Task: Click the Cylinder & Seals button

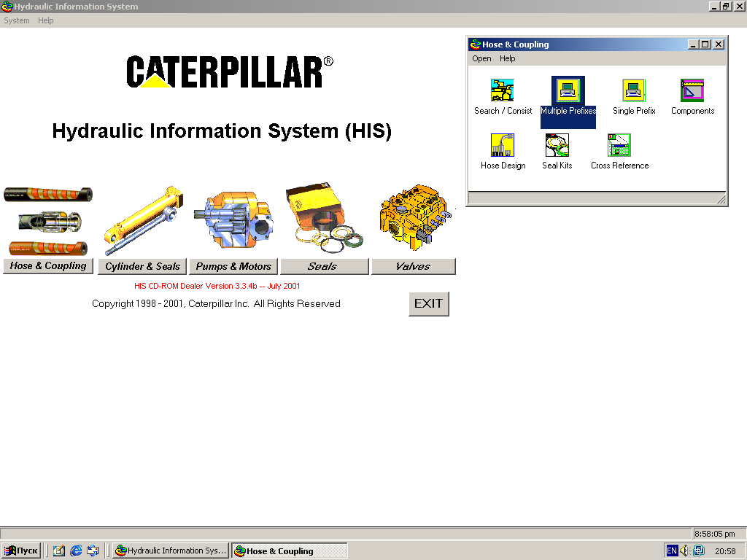Action: (x=142, y=267)
